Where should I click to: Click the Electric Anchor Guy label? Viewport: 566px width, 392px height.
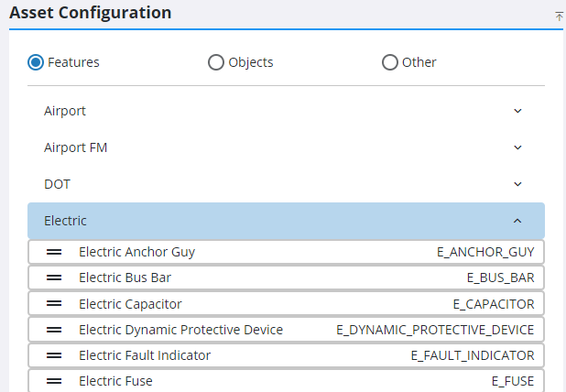pos(136,252)
